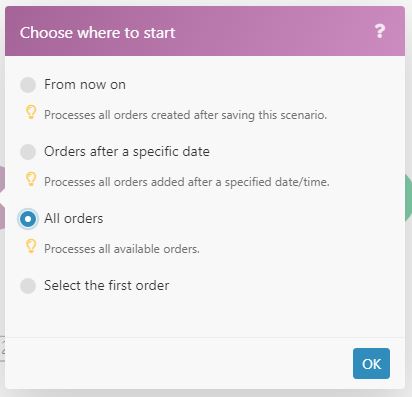Click partially visible gray icon at bottom-left edge
The image size is (412, 397).
tap(2, 349)
